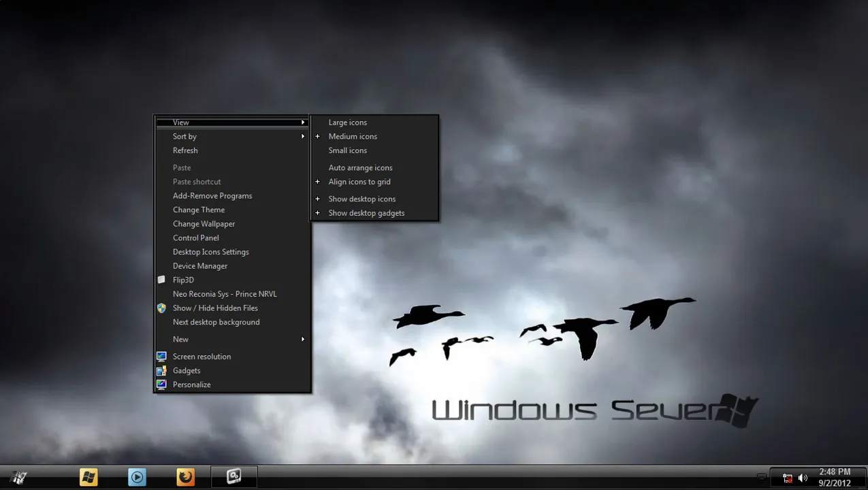Click the Sort by label
Screen dimensions: 868x490
(x=184, y=136)
